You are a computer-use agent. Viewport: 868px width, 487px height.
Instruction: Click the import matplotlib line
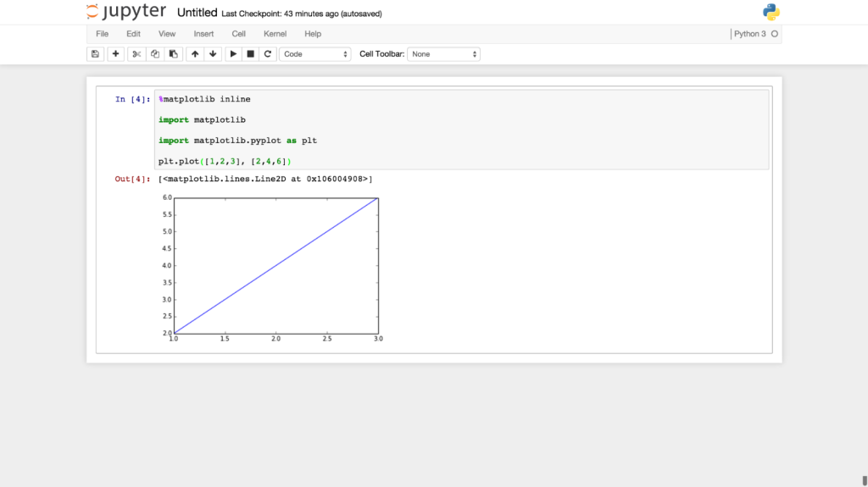202,120
